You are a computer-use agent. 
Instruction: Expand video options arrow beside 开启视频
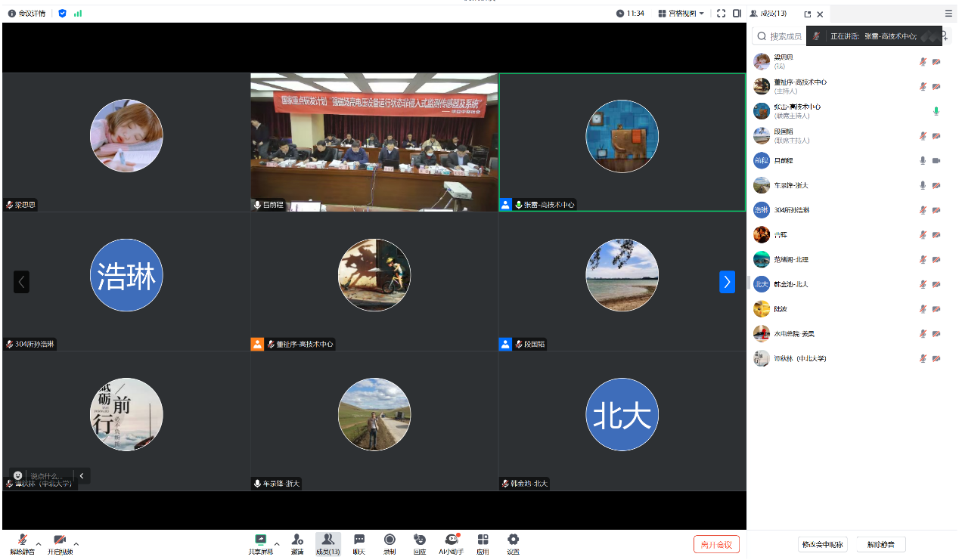(x=76, y=543)
